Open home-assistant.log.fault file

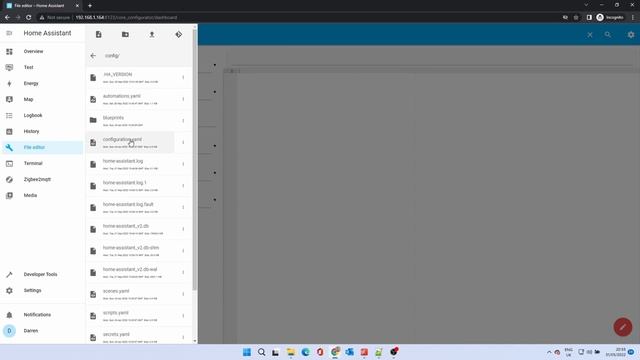click(131, 207)
